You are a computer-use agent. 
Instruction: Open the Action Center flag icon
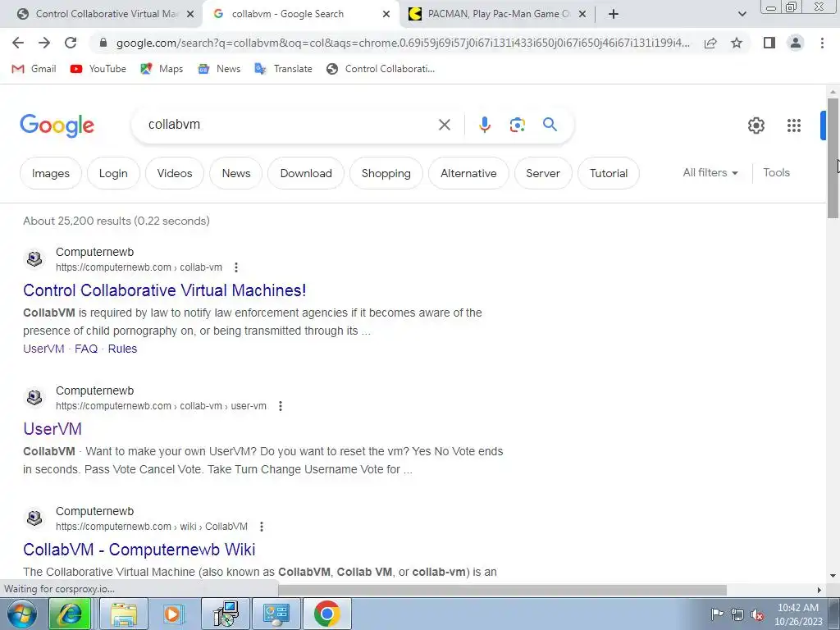716,614
